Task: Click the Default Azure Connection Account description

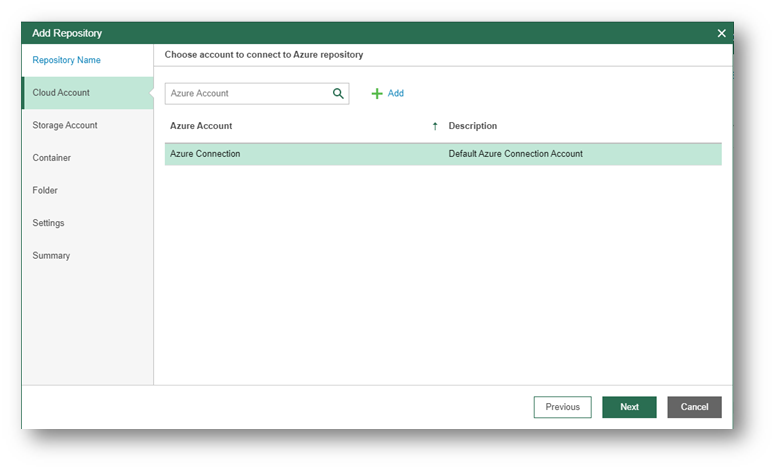Action: [515, 154]
